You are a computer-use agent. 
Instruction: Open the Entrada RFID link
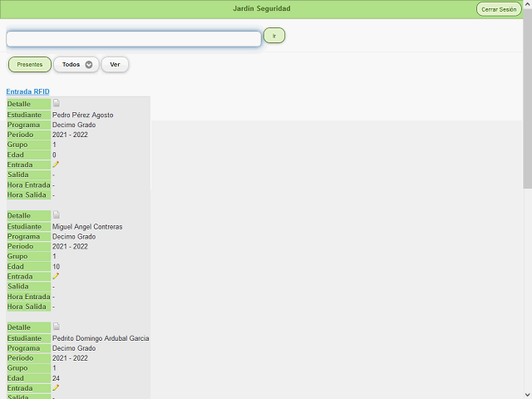point(27,91)
